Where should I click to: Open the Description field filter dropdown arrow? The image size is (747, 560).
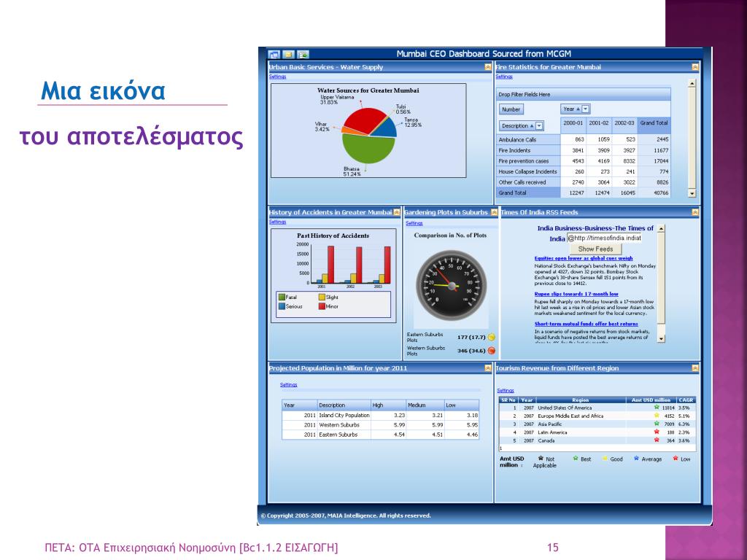point(539,126)
